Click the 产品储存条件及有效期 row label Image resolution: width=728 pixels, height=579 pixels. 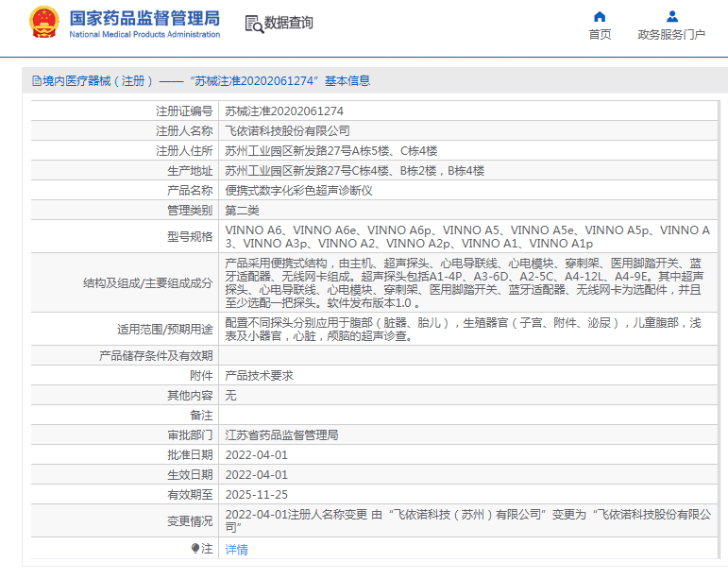[x=156, y=356]
